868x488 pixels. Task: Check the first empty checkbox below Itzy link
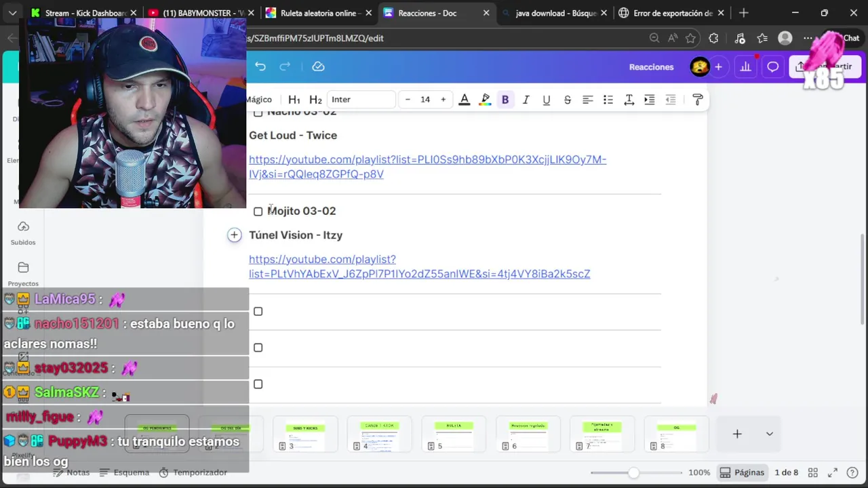[258, 311]
